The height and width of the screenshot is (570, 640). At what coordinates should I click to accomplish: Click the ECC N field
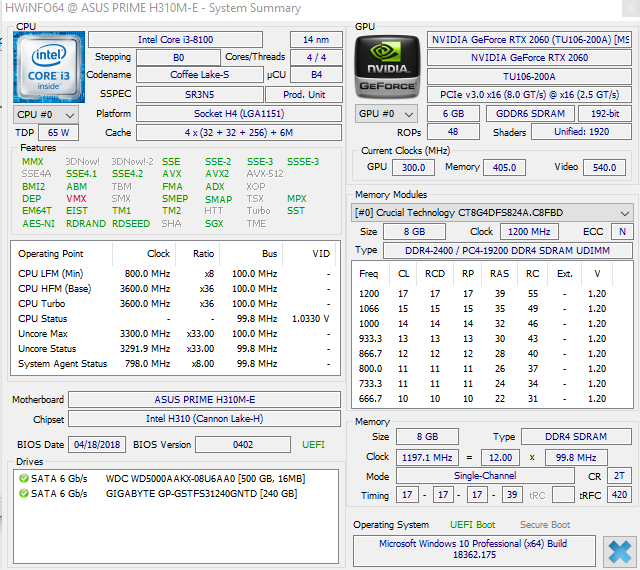coord(622,232)
